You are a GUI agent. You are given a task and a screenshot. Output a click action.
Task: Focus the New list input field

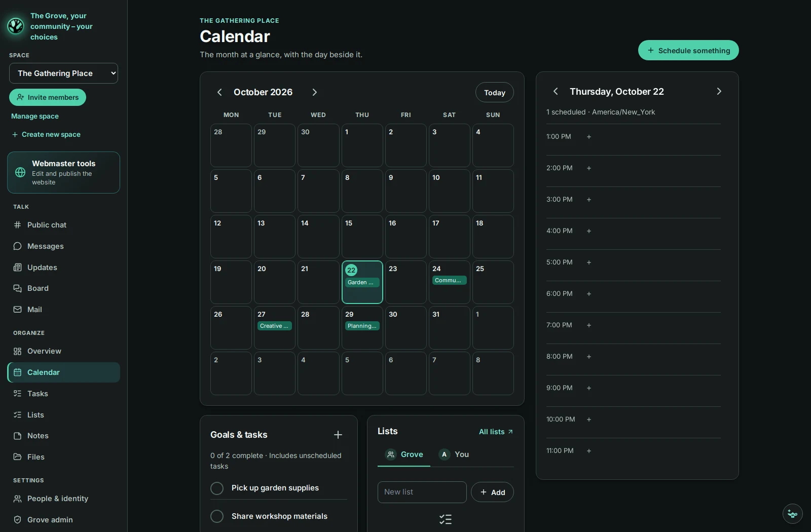422,492
